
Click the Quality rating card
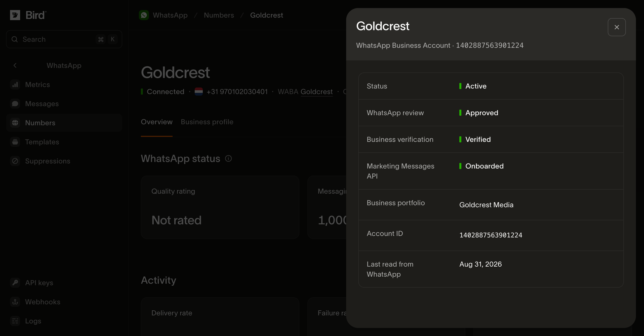[x=220, y=207]
